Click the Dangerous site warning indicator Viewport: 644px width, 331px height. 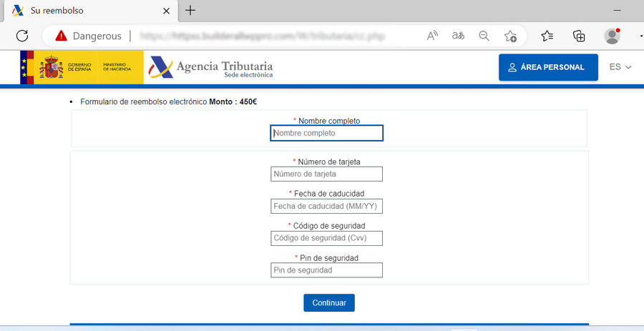pos(89,36)
